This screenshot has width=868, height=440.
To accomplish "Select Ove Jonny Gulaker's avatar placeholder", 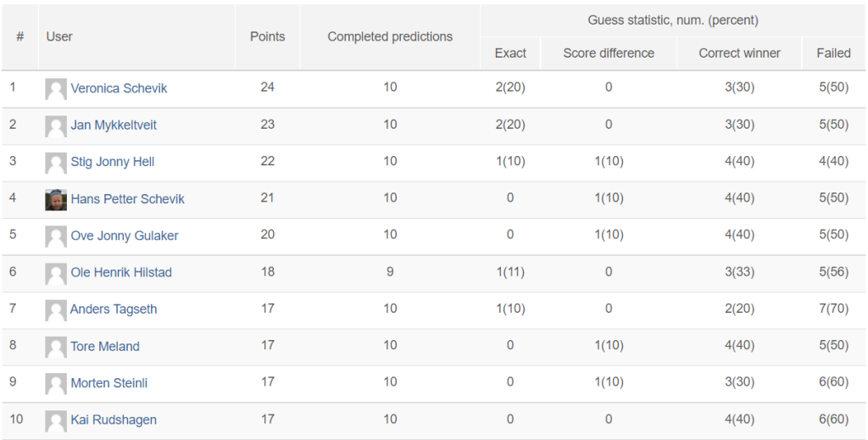I will tap(56, 237).
